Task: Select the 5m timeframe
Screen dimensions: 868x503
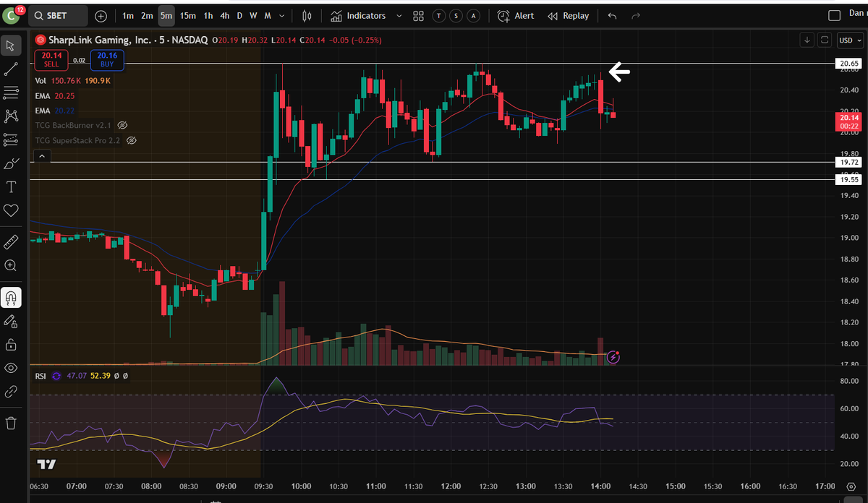Action: coord(166,15)
